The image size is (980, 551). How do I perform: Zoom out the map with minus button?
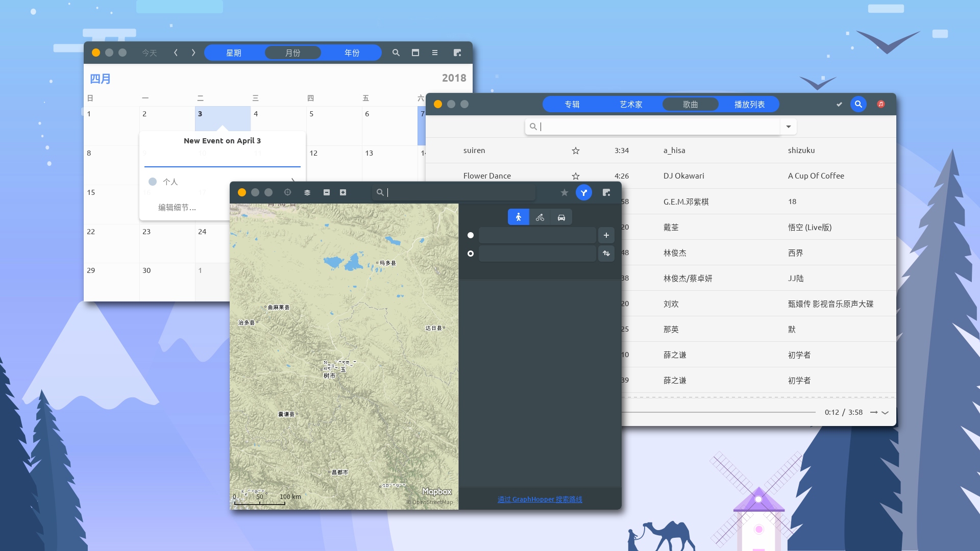click(327, 192)
